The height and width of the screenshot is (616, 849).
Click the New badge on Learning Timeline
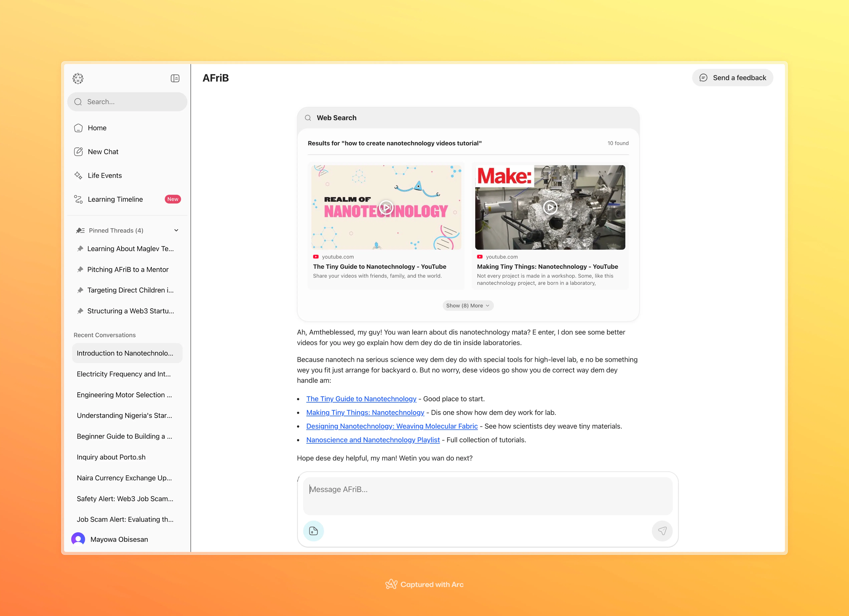pyautogui.click(x=173, y=199)
